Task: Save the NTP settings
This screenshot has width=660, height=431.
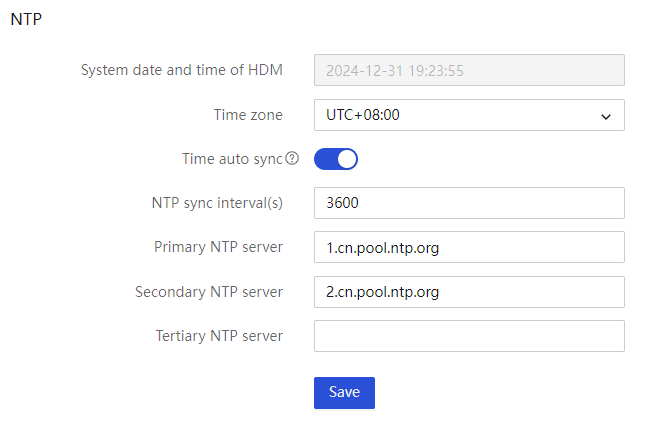Action: (x=344, y=393)
